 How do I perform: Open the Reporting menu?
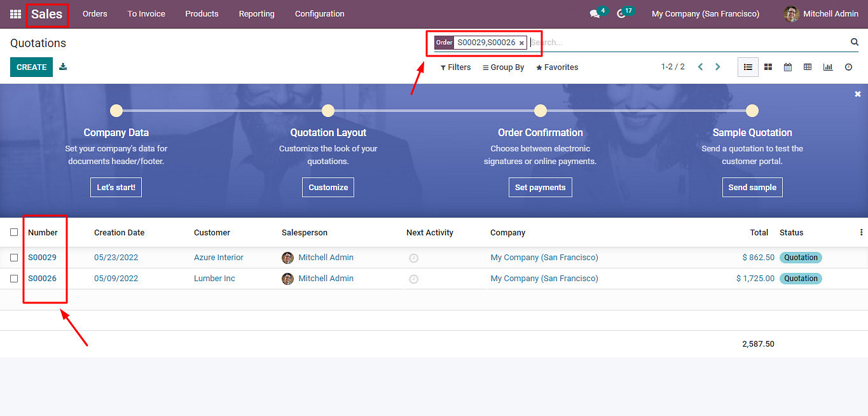coord(256,14)
